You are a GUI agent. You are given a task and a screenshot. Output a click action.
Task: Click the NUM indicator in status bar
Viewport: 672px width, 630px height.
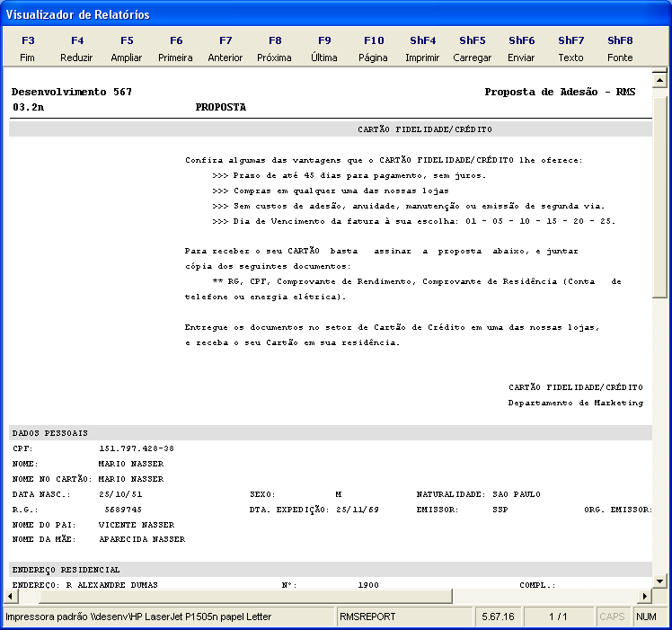coord(646,617)
